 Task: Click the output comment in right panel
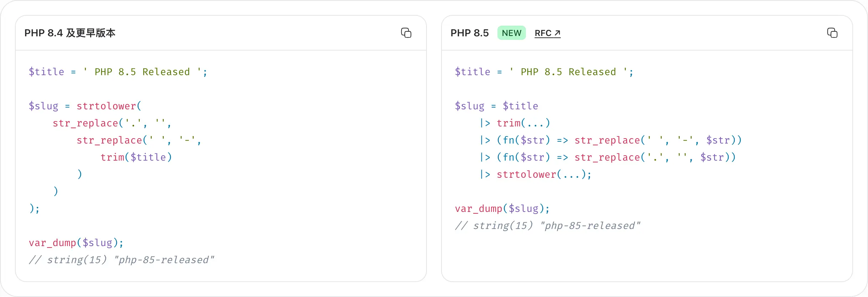(x=547, y=226)
